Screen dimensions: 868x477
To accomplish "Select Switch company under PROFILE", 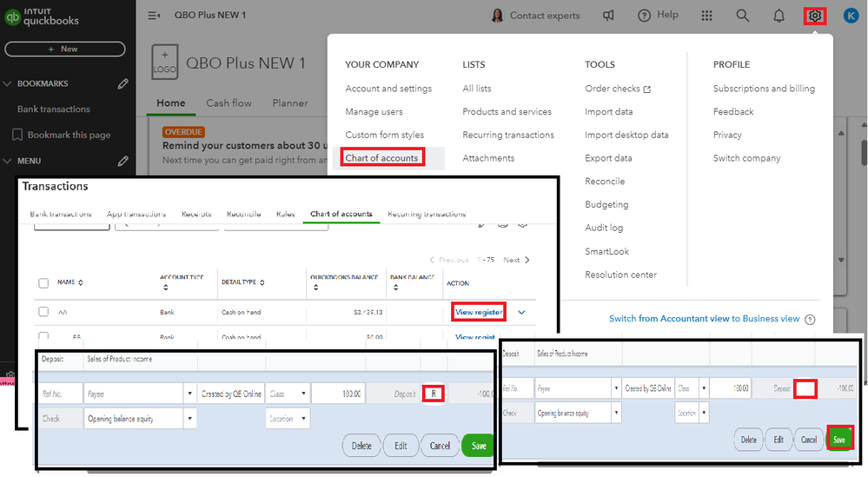I will 746,158.
